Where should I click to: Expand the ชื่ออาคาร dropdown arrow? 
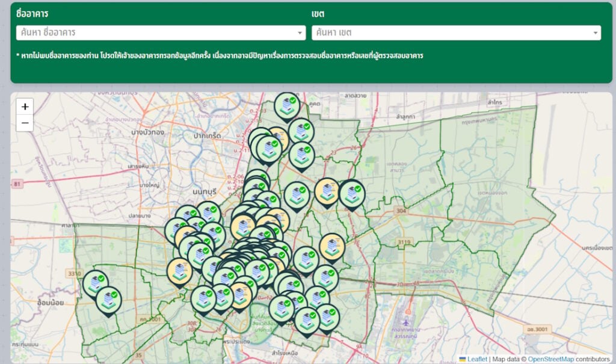coord(300,33)
